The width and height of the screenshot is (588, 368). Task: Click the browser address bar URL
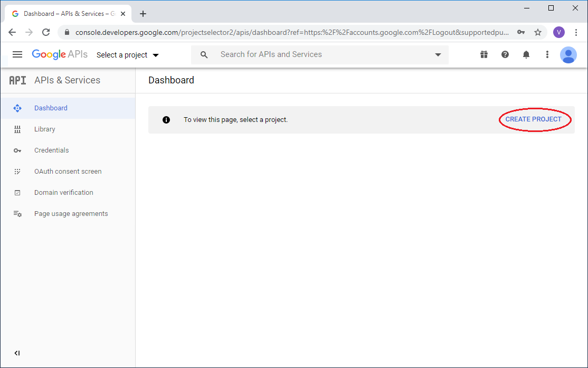(x=292, y=32)
